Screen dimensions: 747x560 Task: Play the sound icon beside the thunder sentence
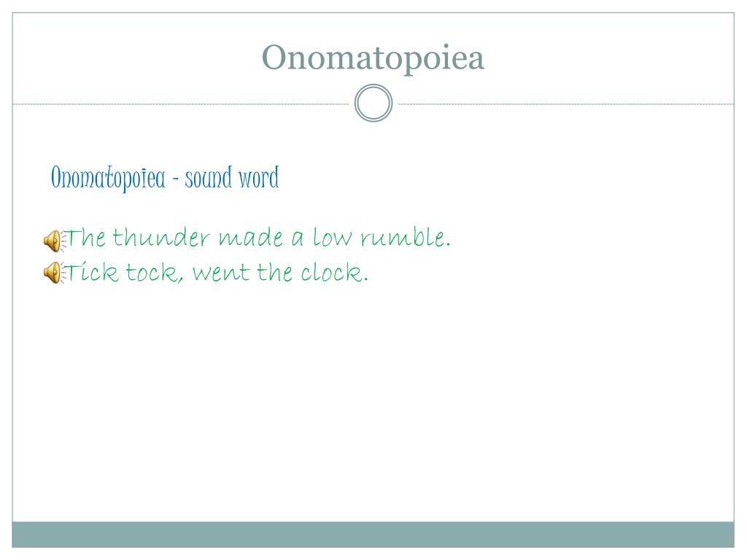(x=53, y=241)
